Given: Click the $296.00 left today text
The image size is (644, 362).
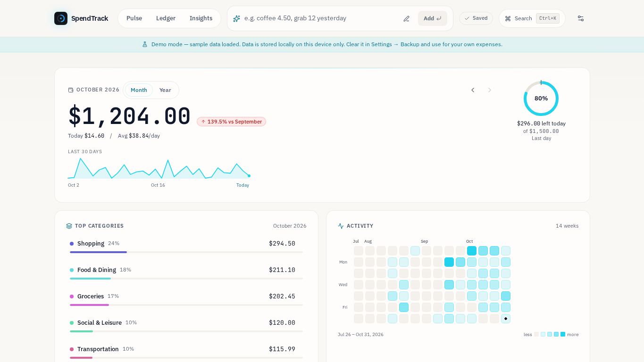Looking at the screenshot, I should click(x=541, y=123).
